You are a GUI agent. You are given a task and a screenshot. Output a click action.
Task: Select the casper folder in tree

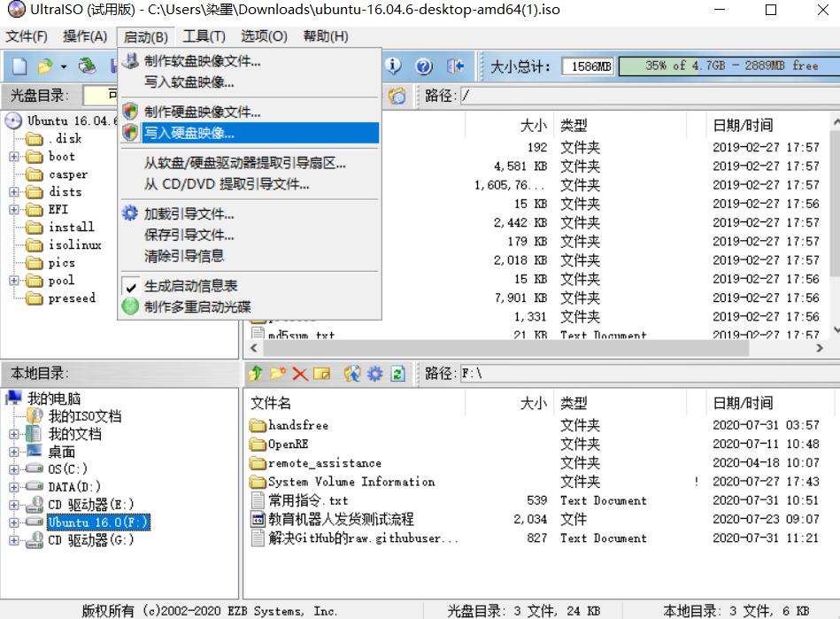(x=67, y=174)
